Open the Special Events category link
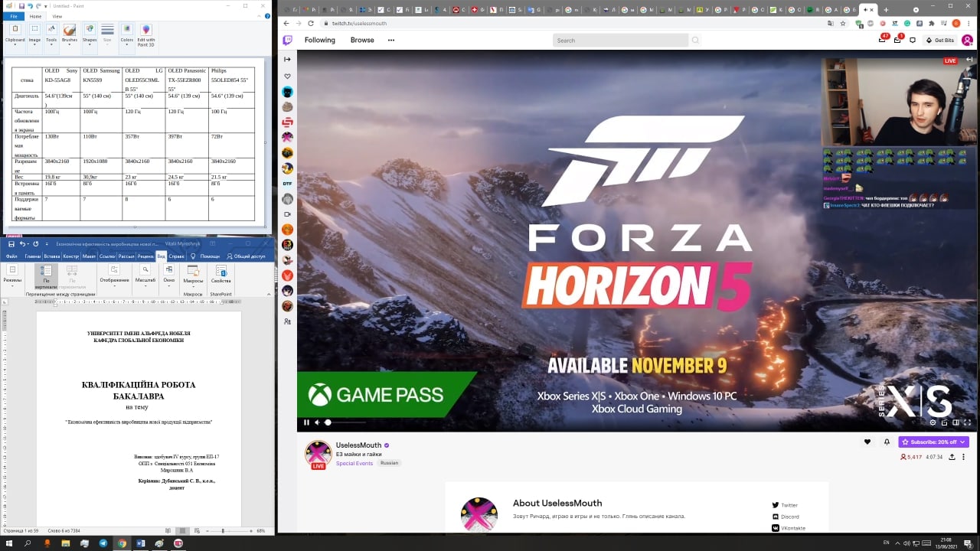 pyautogui.click(x=354, y=463)
